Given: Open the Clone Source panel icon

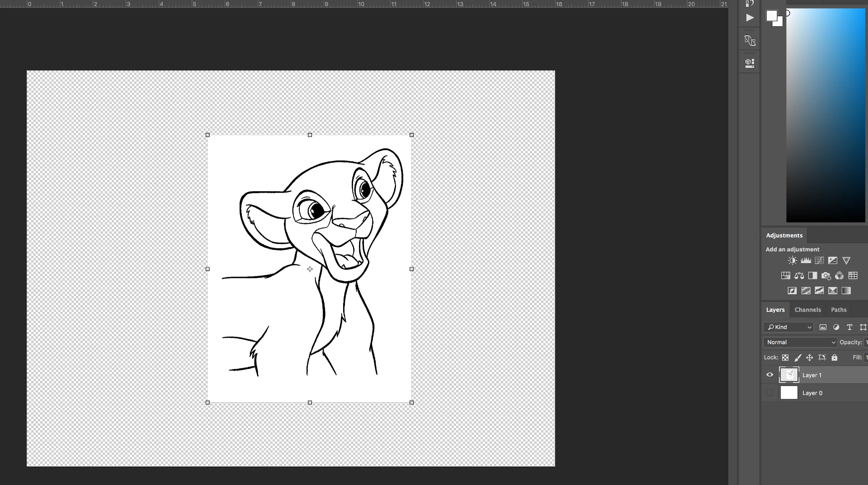Looking at the screenshot, I should click(x=750, y=41).
